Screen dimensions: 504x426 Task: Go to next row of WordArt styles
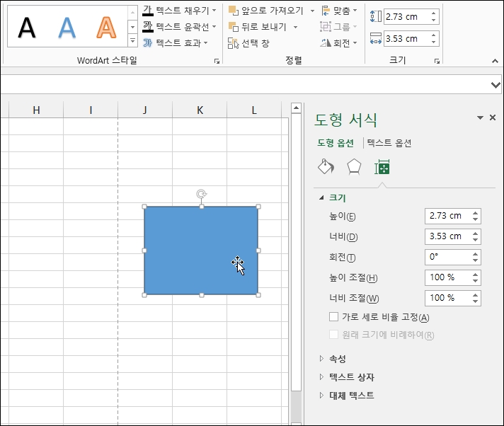point(132,27)
